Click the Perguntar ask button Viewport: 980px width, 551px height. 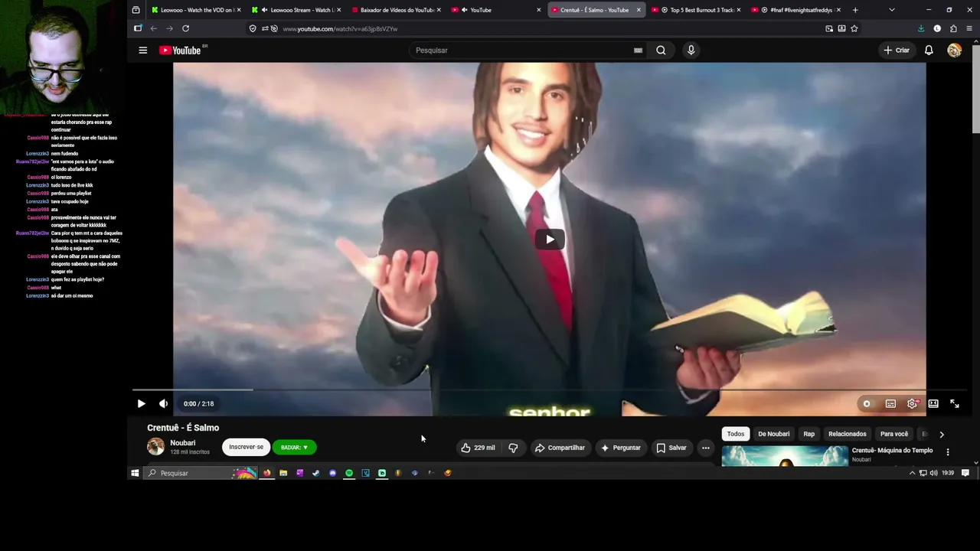(620, 448)
